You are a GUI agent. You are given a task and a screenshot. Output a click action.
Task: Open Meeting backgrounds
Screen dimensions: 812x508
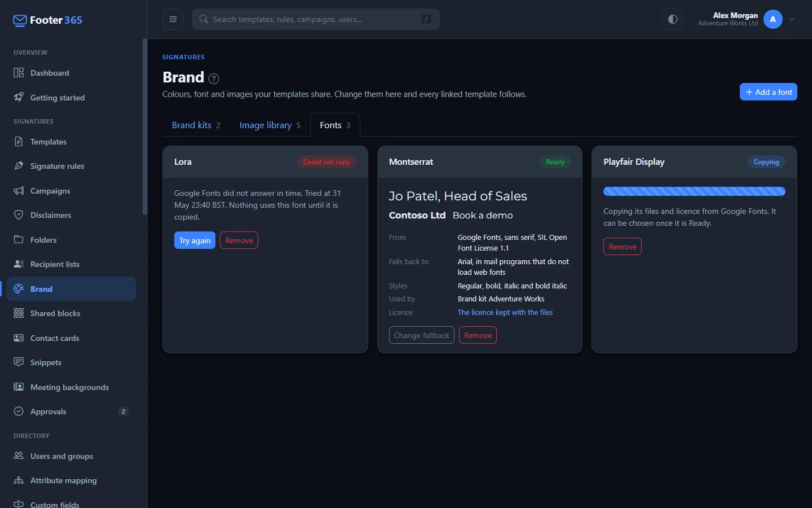click(72, 387)
